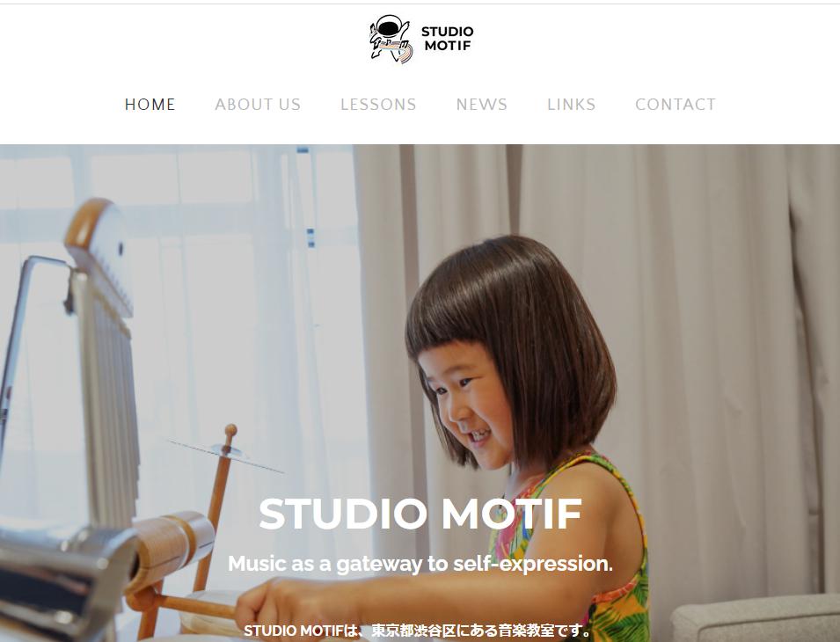The image size is (840, 642).
Task: Click the Japanese description text under the tagline
Action: pyautogui.click(x=418, y=631)
